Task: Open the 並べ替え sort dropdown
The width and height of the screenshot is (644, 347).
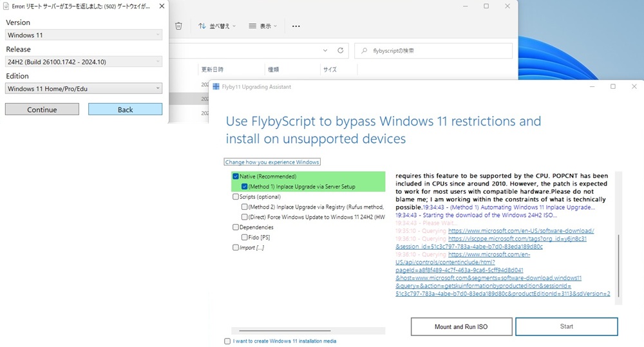Action: coord(217,26)
